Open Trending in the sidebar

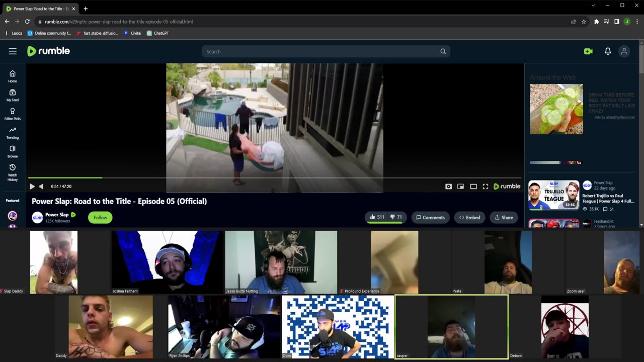coord(13,133)
